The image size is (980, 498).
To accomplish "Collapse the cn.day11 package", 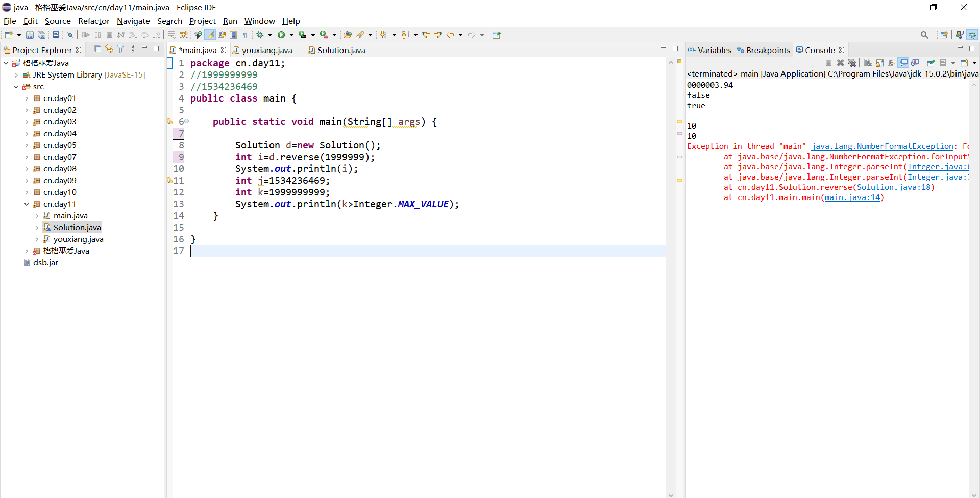I will point(26,204).
